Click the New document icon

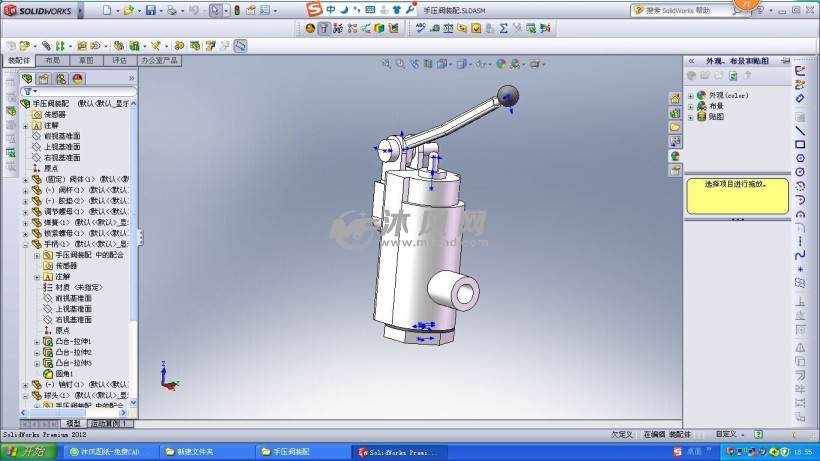coord(106,11)
